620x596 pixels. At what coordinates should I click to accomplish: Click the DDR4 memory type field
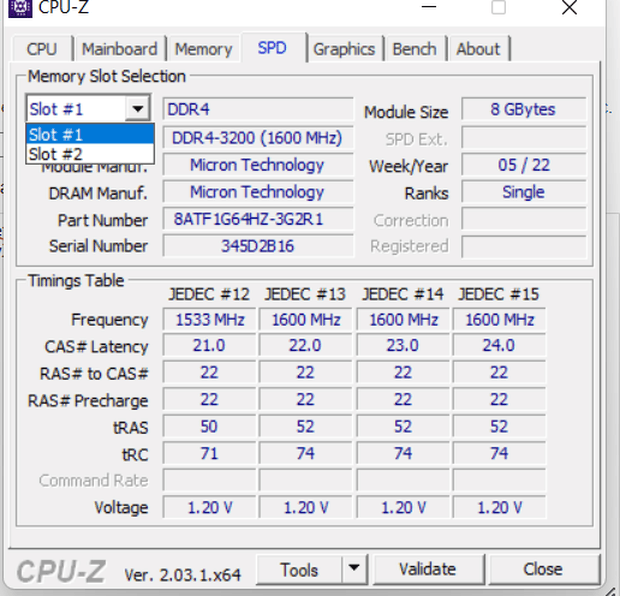[x=258, y=109]
